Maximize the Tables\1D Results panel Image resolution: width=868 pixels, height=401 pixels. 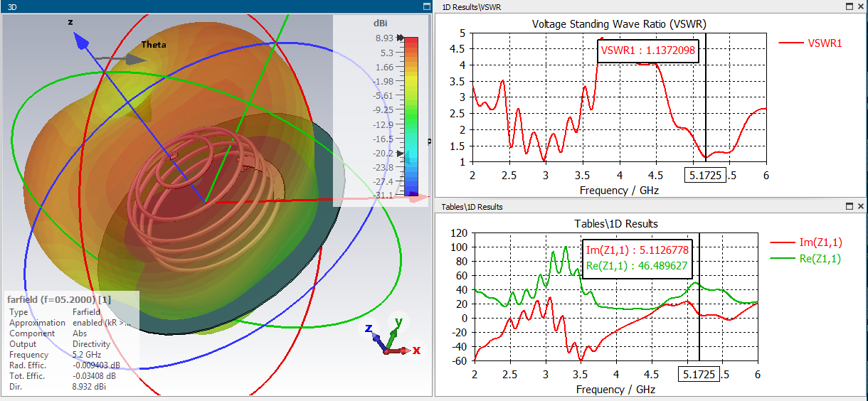(849, 206)
